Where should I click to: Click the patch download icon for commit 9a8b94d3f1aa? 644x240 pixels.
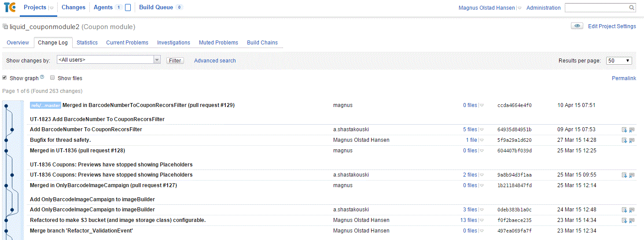624,175
